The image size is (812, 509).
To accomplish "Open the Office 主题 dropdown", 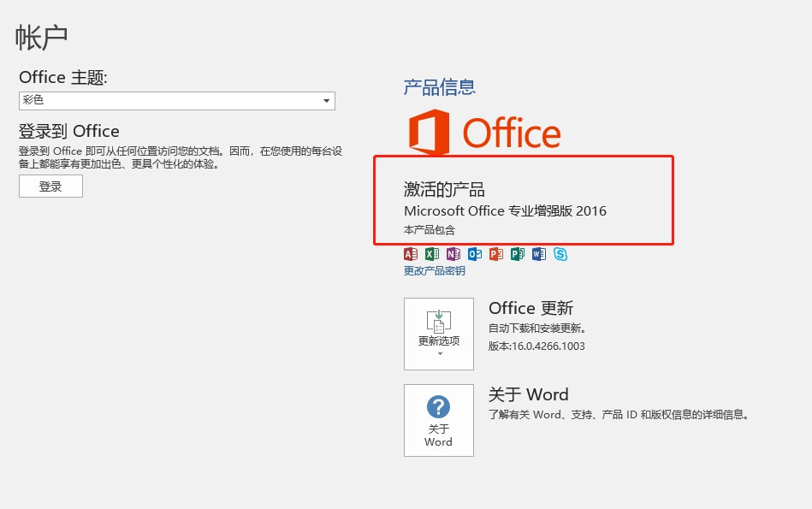I will pos(177,100).
